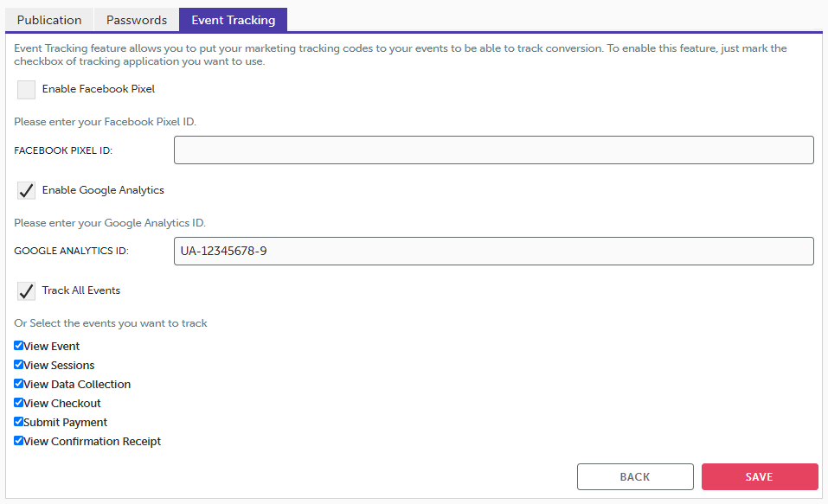Toggle the View Checkout checkbox

19,403
